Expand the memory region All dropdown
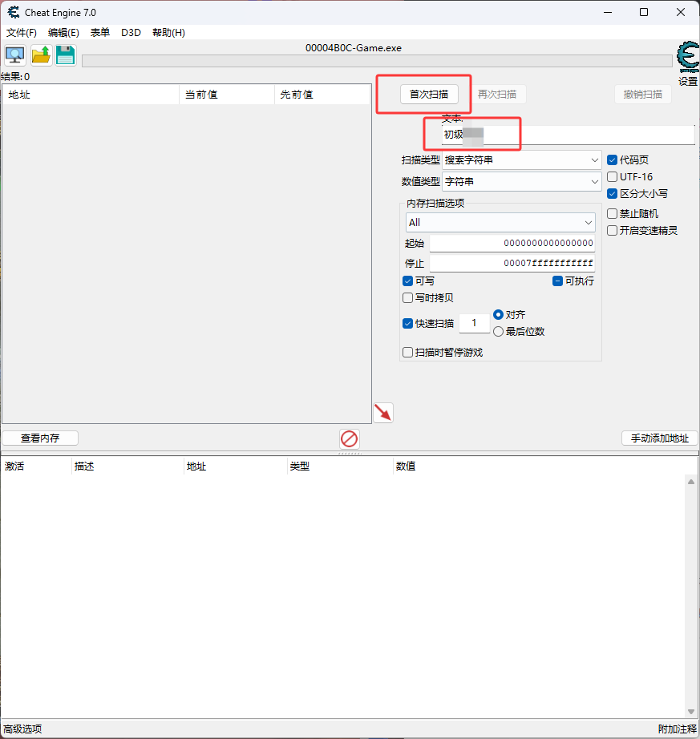 click(x=500, y=223)
